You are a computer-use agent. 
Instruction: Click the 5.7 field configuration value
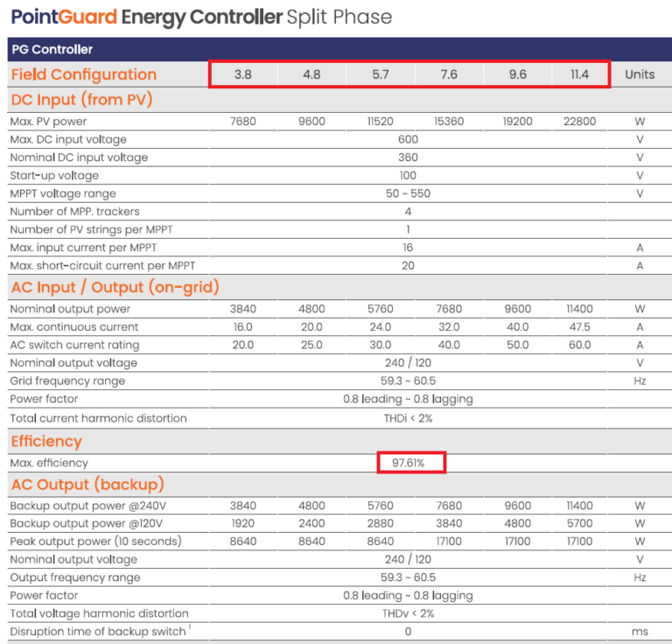(381, 74)
